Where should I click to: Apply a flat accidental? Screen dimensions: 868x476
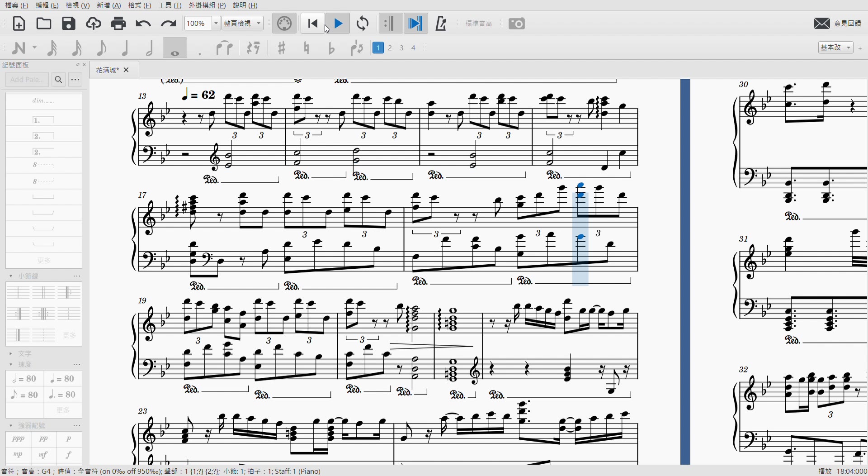(x=331, y=48)
